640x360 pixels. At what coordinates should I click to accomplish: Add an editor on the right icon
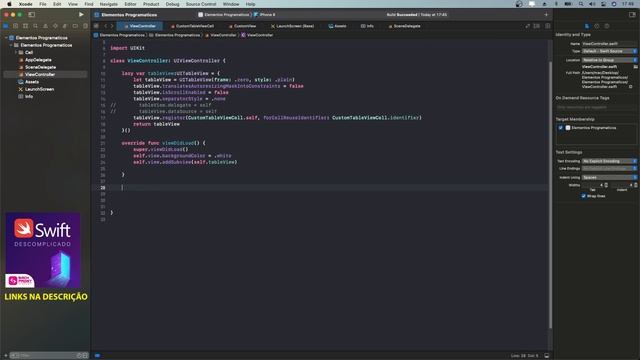click(547, 26)
